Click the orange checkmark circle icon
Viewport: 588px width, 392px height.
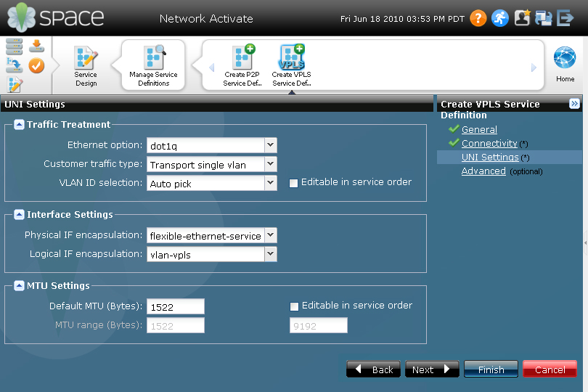point(36,65)
